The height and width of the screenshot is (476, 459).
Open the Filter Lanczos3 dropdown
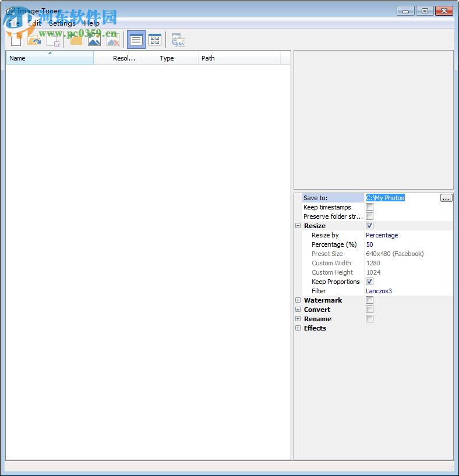point(408,291)
